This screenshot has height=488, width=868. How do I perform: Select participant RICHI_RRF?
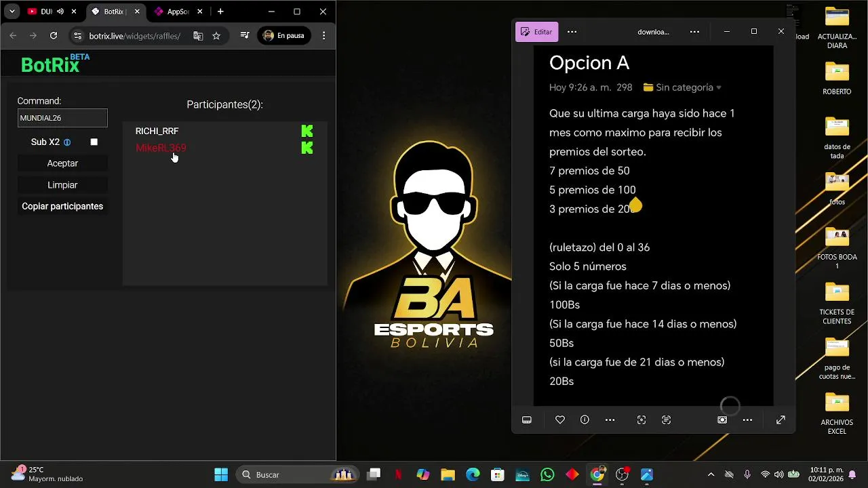(157, 131)
